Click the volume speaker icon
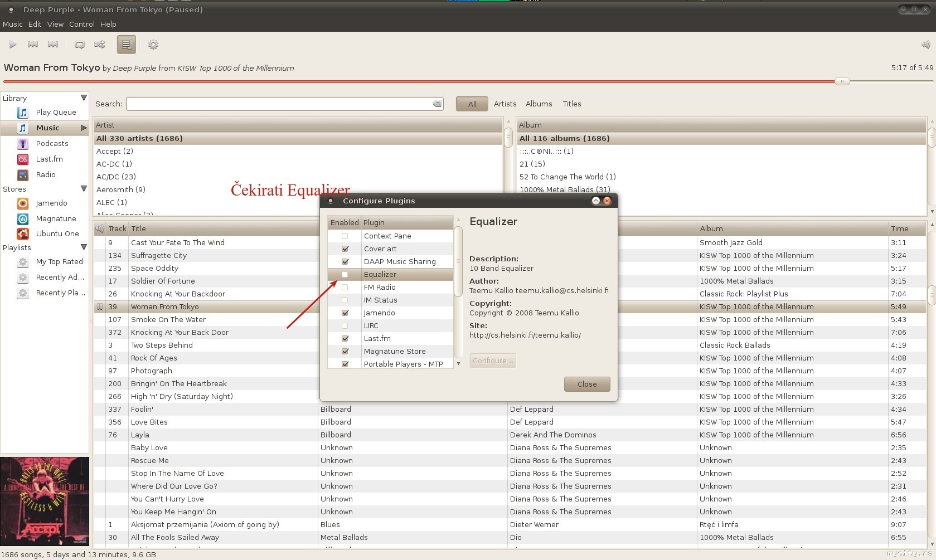The image size is (936, 560). [925, 45]
